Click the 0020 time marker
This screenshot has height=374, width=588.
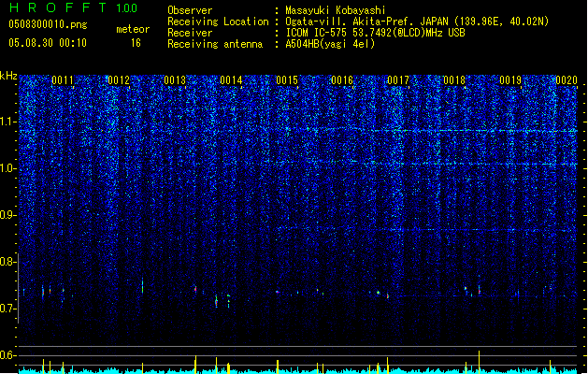coord(566,80)
